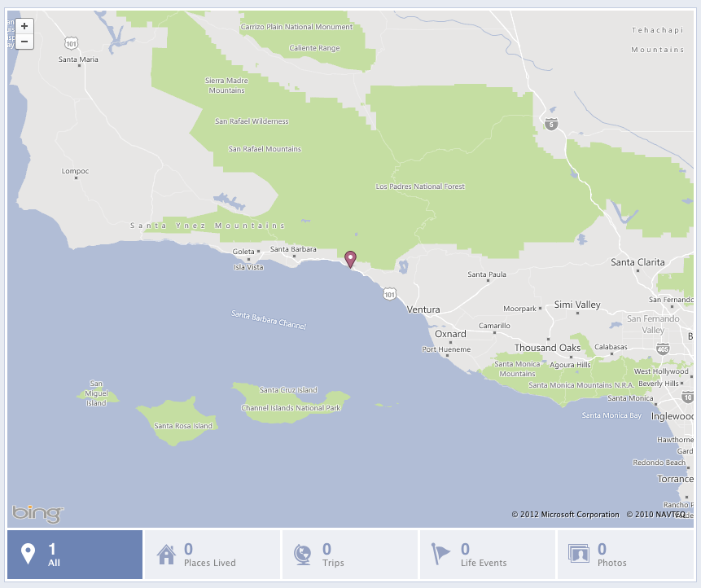Screen dimensions: 701x588
Task: Click the Los Padres National Forest label
Action: click(420, 186)
